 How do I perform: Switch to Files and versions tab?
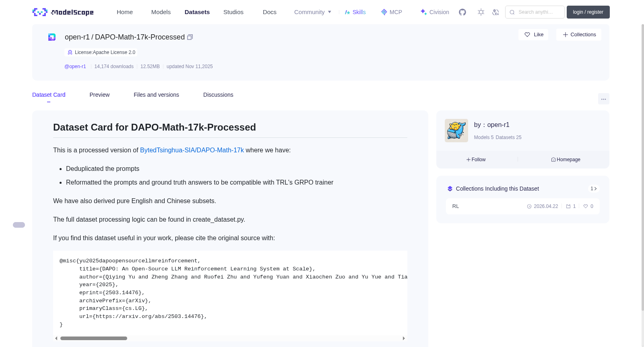(156, 95)
